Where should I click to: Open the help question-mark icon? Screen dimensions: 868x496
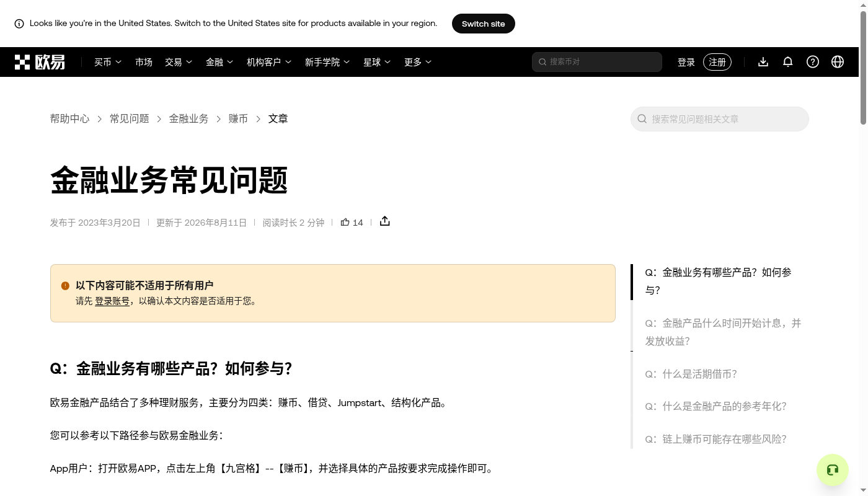(813, 62)
